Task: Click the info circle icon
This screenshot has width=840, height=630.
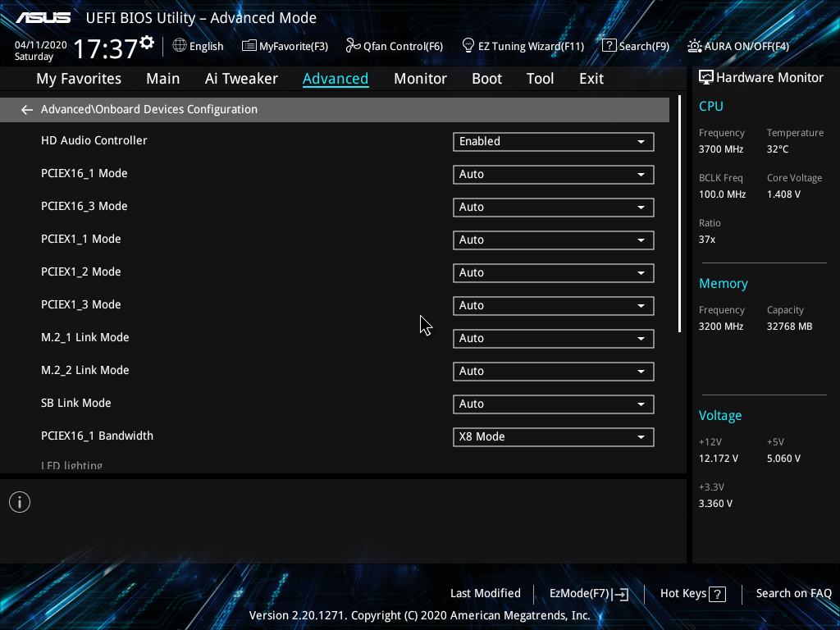Action: [20, 502]
